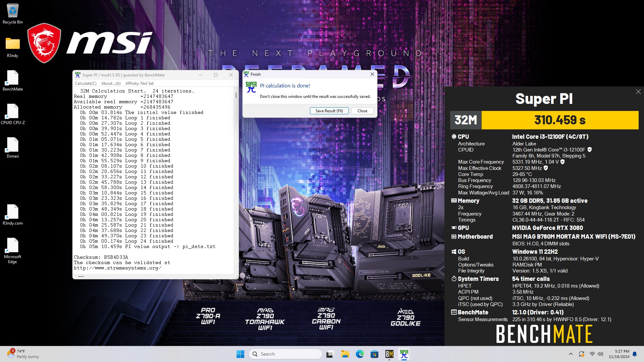Open the R3ndy.com desktop shortcut

click(12, 215)
